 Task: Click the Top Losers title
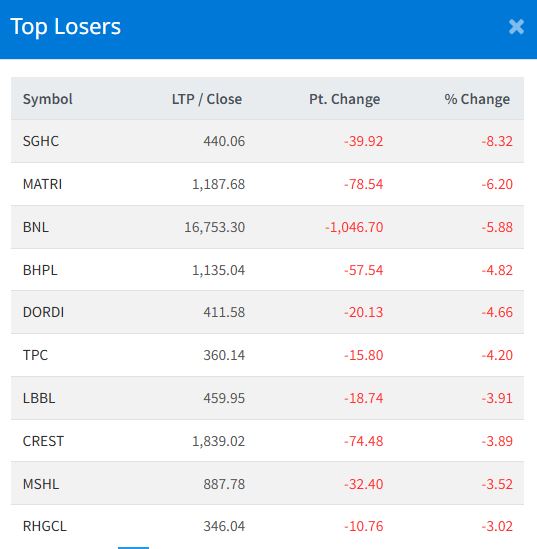[x=65, y=27]
